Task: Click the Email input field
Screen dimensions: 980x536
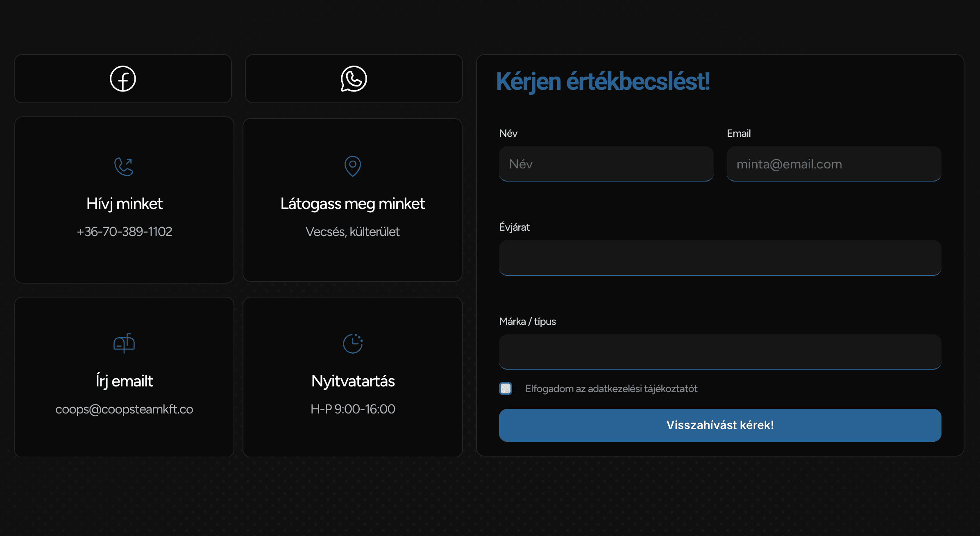Action: pos(834,164)
